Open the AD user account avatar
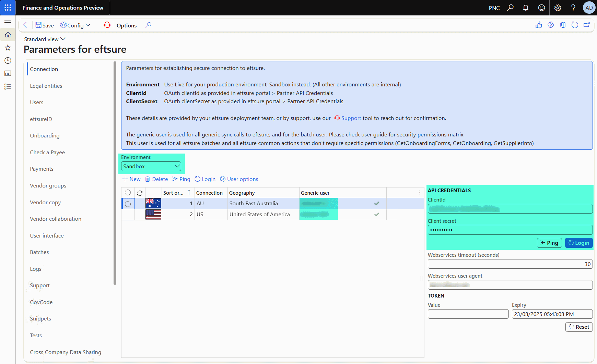The width and height of the screenshot is (597, 364). (589, 8)
